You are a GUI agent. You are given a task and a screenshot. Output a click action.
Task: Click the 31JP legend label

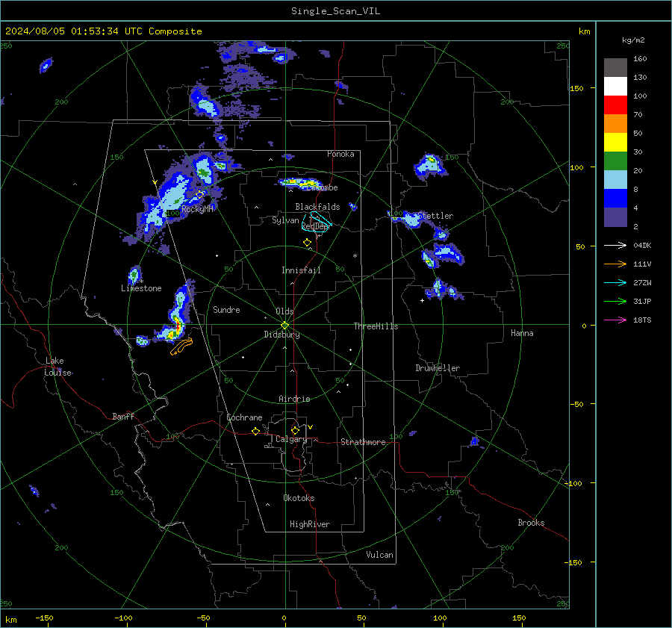[x=642, y=302]
